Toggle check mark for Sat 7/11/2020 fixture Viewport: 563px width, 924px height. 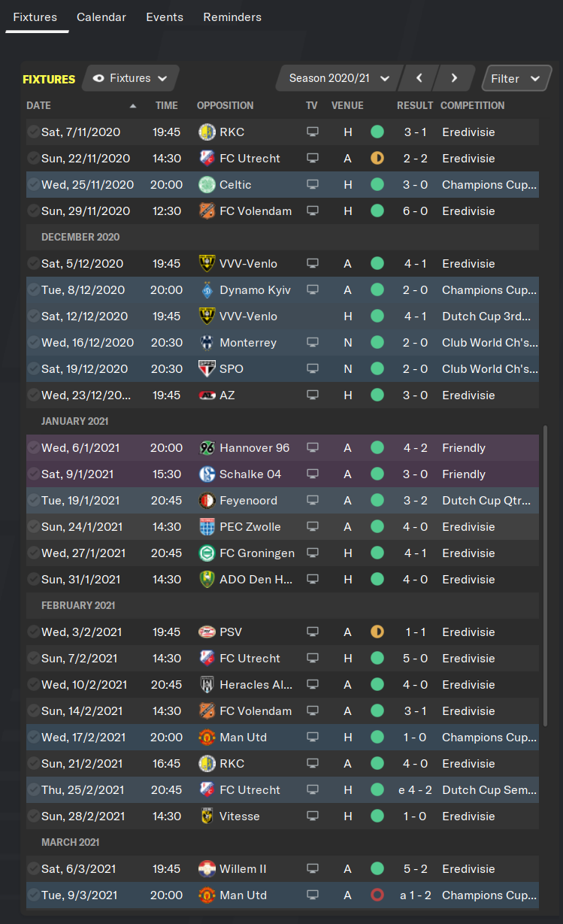(x=33, y=132)
